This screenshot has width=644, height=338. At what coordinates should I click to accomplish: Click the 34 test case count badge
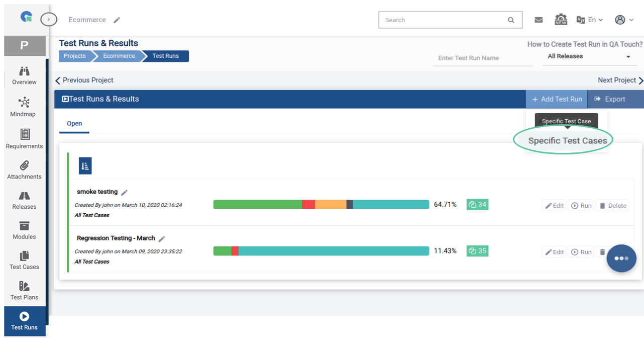click(477, 204)
